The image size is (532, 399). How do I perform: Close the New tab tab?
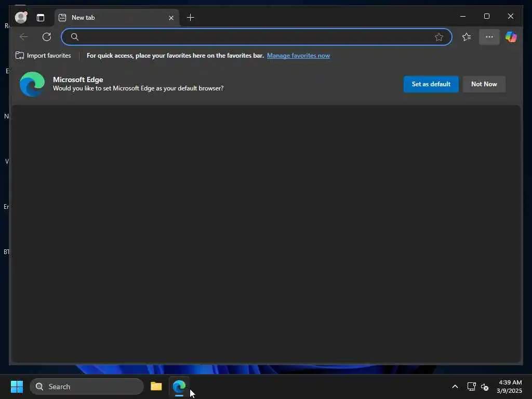171,18
